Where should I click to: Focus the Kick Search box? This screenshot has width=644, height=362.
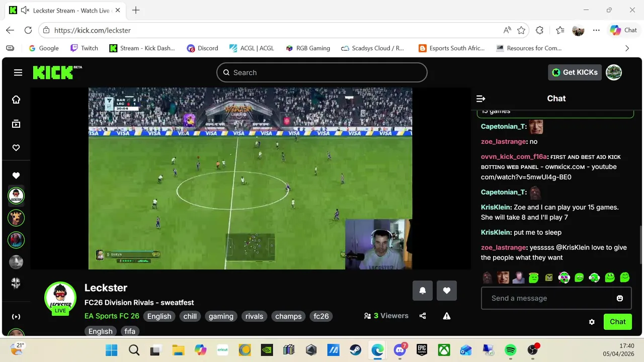[x=322, y=72]
